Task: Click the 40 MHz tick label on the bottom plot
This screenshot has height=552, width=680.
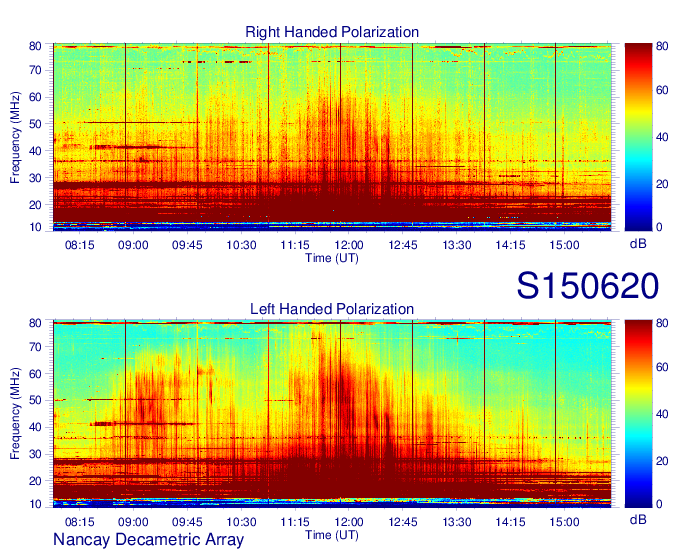Action: 35,427
